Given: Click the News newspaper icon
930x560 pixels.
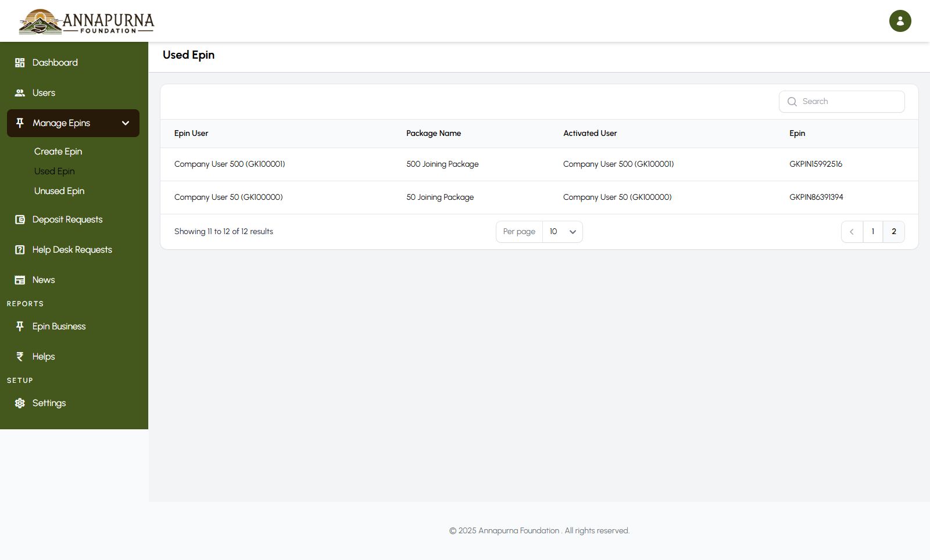Looking at the screenshot, I should [x=20, y=280].
